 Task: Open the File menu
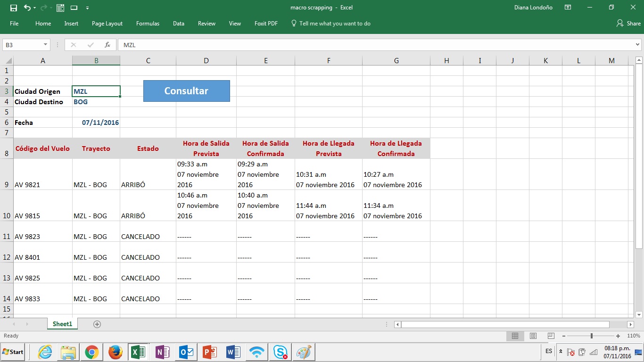click(x=14, y=23)
